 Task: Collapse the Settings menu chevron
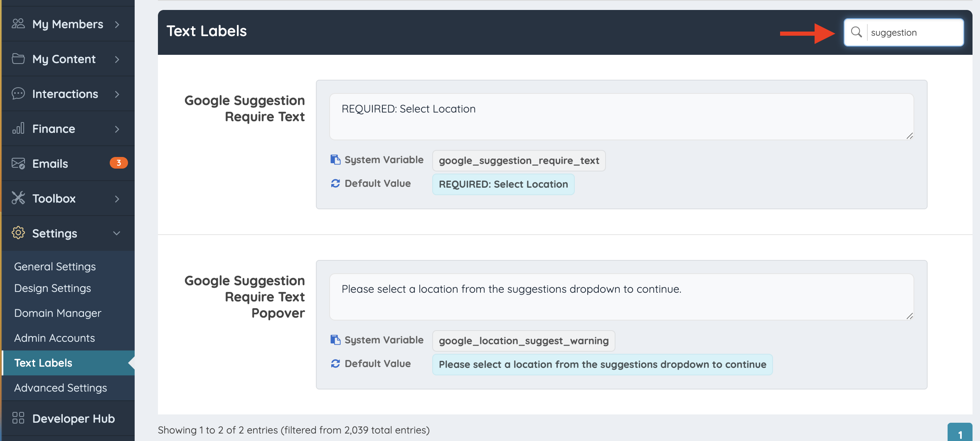point(117,233)
